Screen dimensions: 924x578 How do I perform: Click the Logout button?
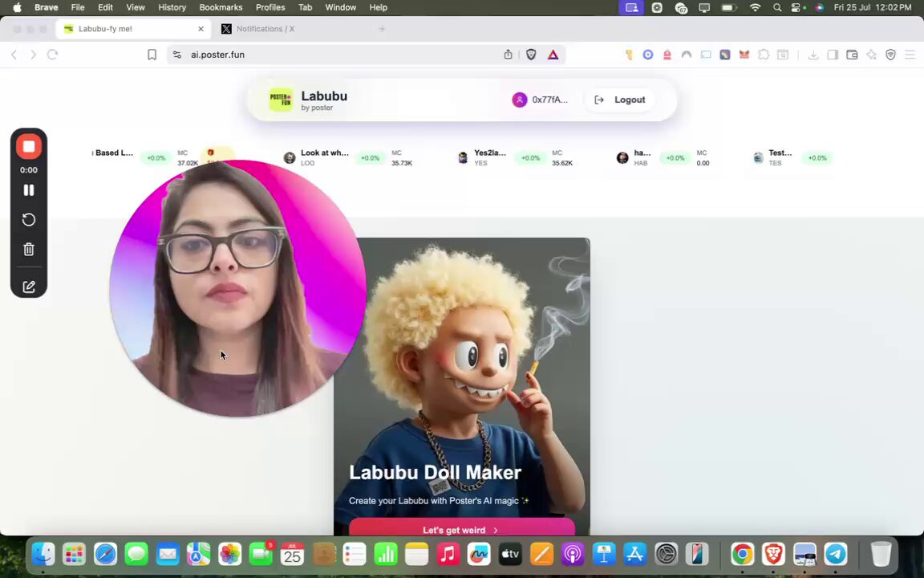point(619,100)
